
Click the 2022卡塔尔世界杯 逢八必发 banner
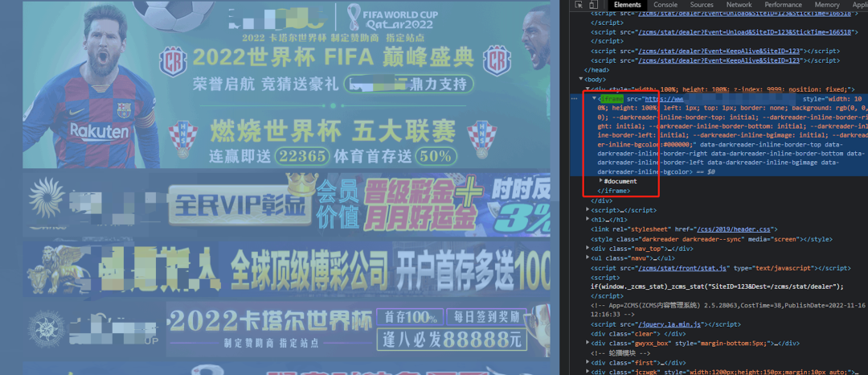(286, 329)
